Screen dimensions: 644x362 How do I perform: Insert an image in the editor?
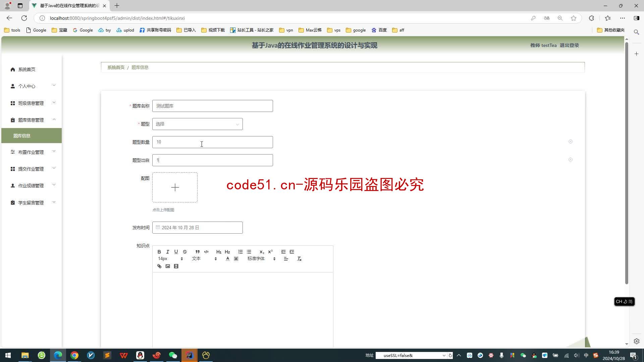pos(168,266)
